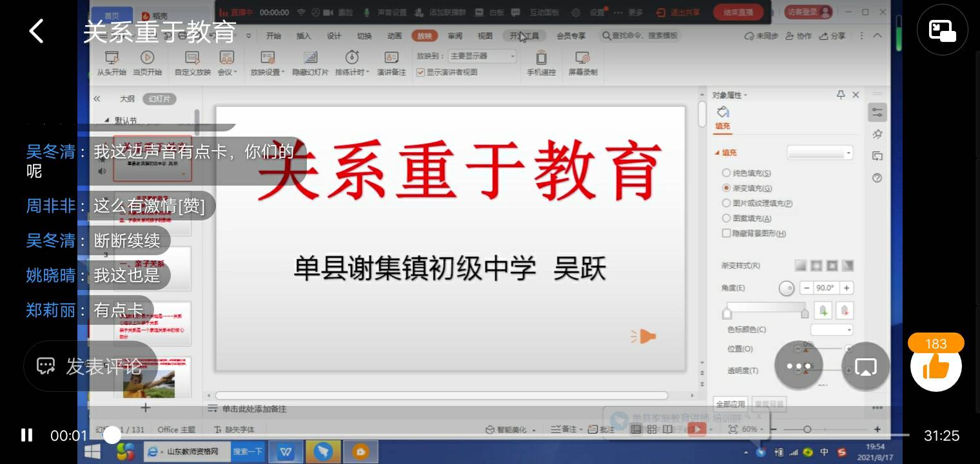
Task: Pause the video playback
Action: pyautogui.click(x=26, y=436)
